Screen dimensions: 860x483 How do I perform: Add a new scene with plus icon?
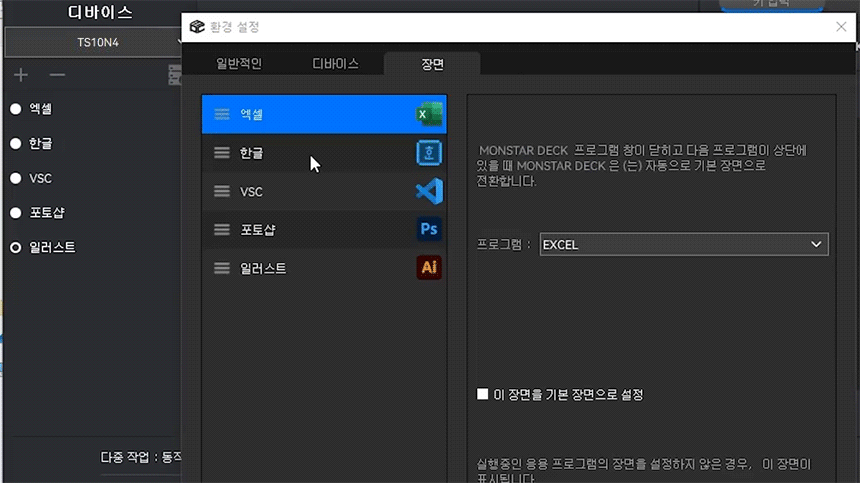pyautogui.click(x=21, y=75)
